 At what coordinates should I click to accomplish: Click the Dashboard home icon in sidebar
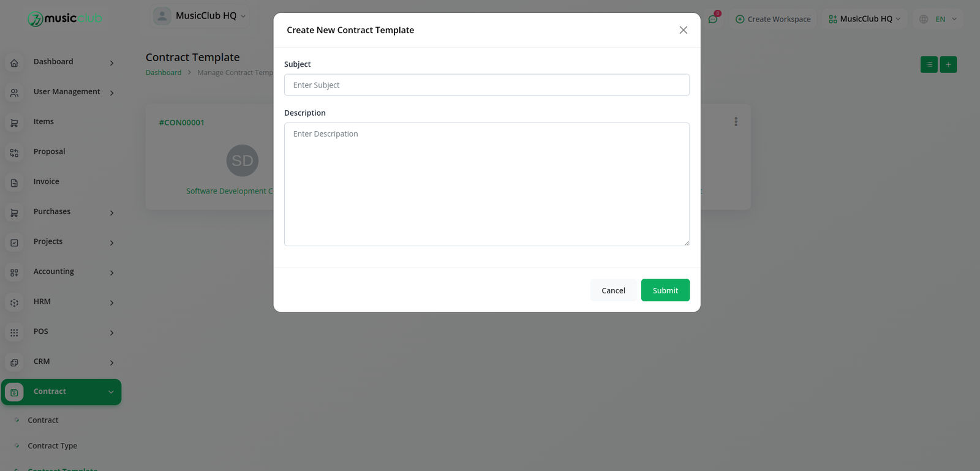click(x=14, y=62)
